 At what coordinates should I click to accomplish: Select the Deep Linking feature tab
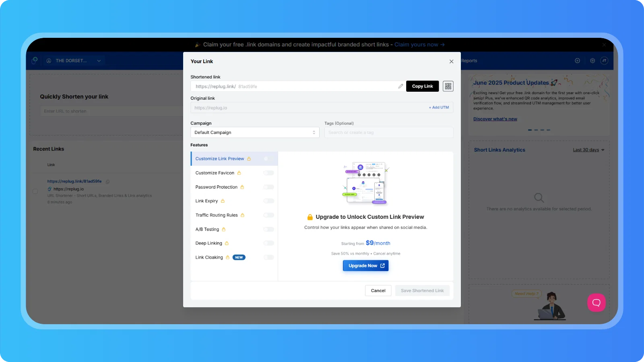coord(234,243)
